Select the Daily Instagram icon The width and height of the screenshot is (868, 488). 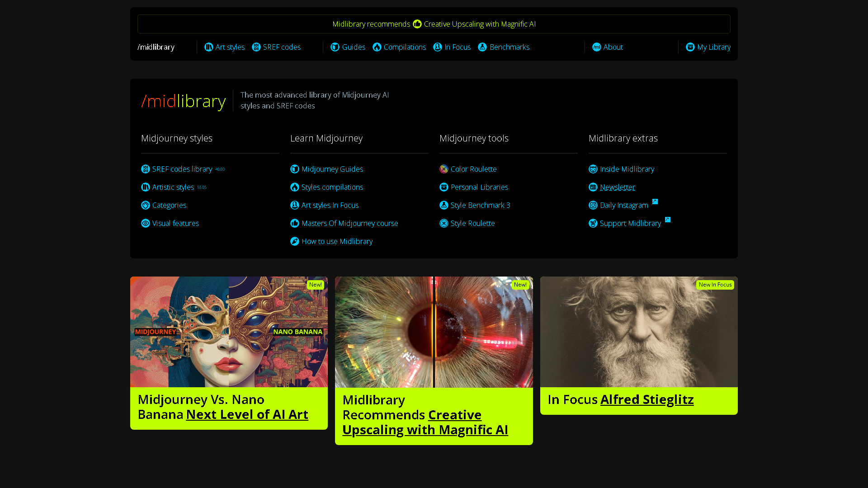593,205
